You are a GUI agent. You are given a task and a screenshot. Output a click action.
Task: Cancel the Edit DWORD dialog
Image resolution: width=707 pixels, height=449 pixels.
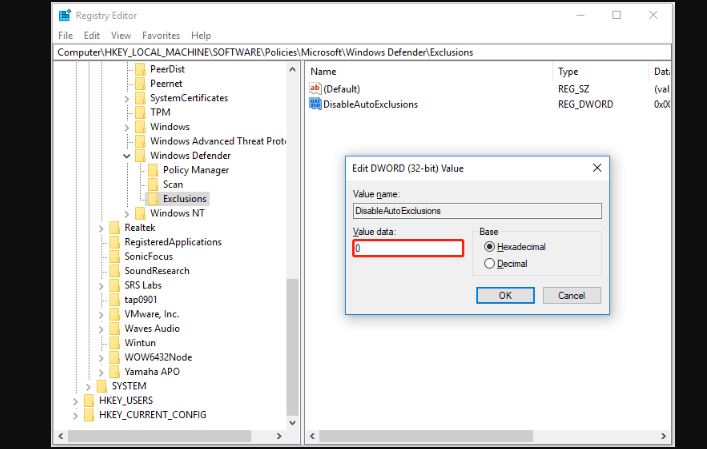pos(571,295)
